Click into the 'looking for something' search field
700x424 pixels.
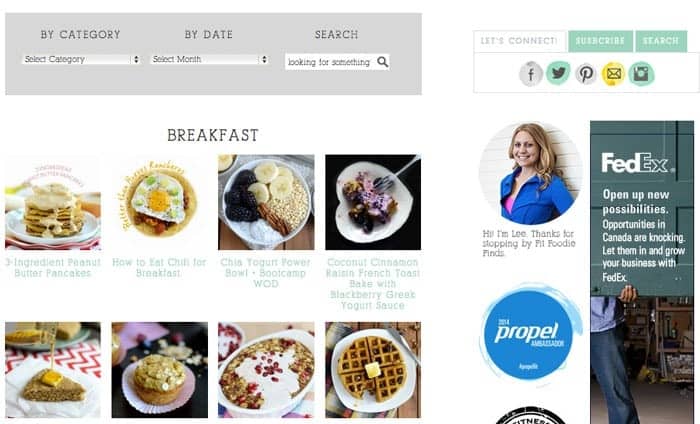click(330, 62)
